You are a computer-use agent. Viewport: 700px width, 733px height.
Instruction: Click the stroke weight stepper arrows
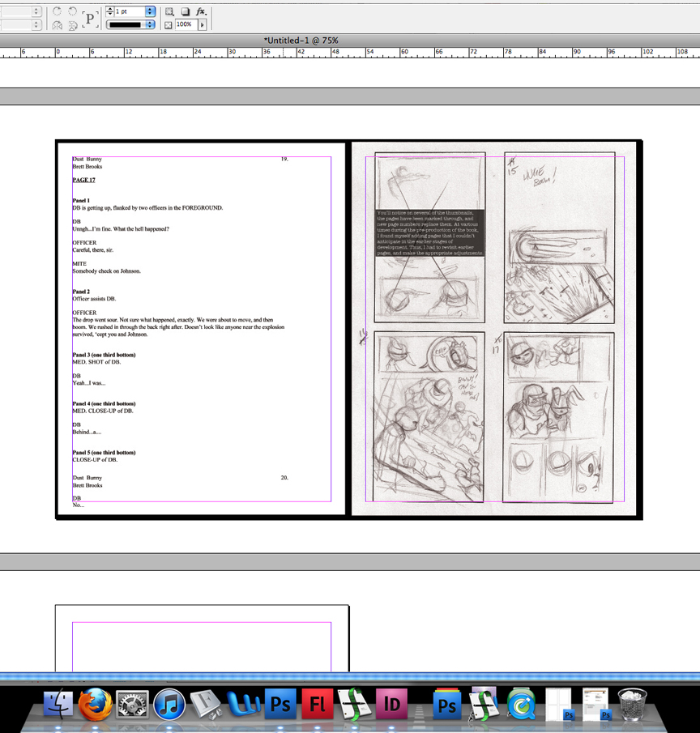(109, 11)
